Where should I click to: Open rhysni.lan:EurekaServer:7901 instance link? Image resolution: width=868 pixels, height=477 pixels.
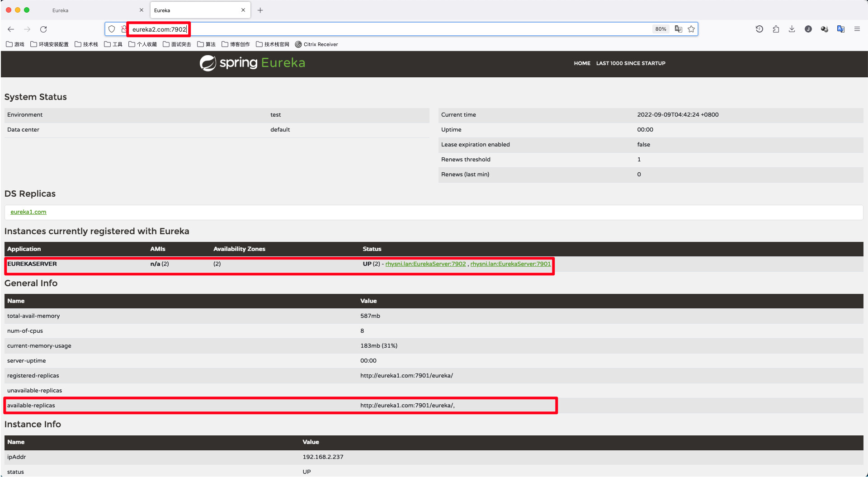click(x=510, y=264)
